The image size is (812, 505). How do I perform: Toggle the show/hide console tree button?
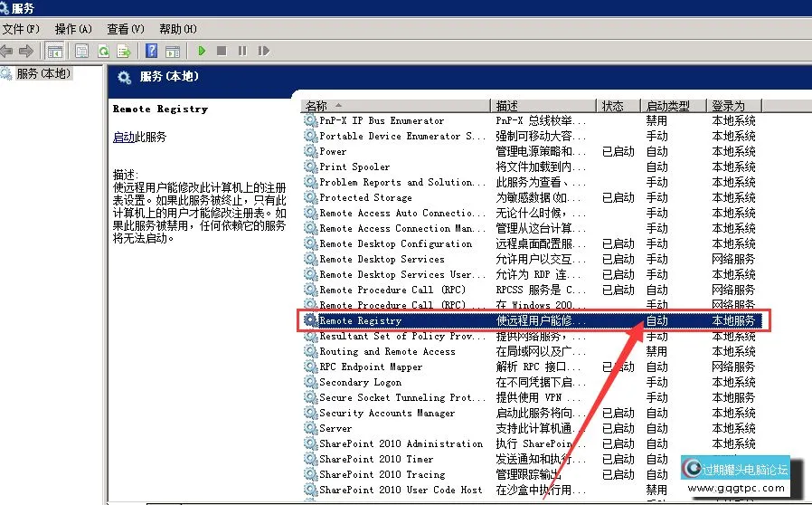coord(54,51)
